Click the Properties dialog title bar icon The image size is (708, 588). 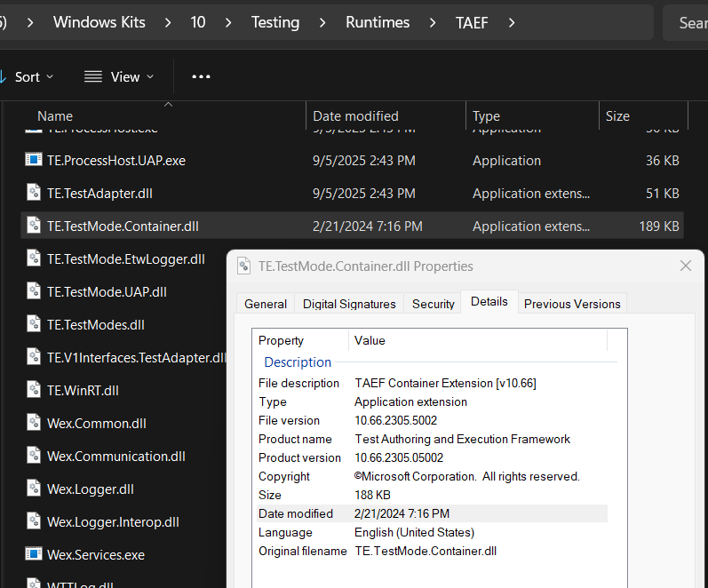243,266
